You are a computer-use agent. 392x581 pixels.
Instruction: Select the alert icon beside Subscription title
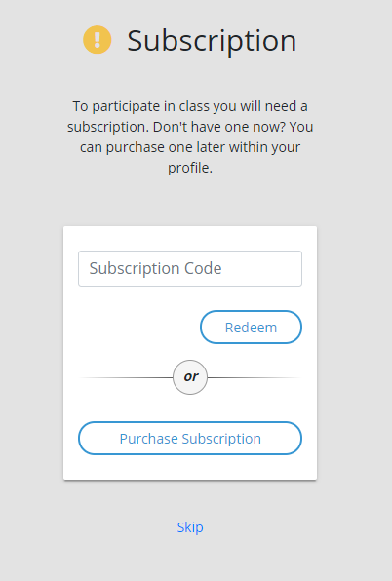tap(98, 40)
